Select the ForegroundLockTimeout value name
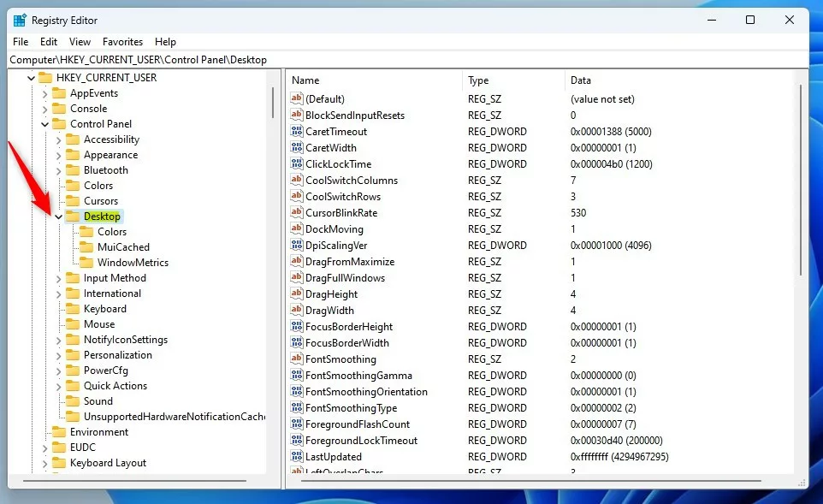The image size is (823, 504). (362, 441)
